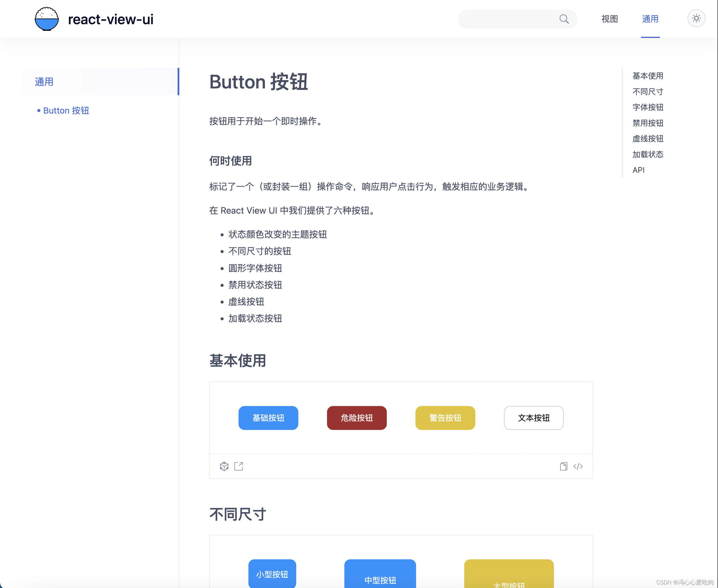Click the red 危险按钮 button
The width and height of the screenshot is (718, 588).
point(356,418)
